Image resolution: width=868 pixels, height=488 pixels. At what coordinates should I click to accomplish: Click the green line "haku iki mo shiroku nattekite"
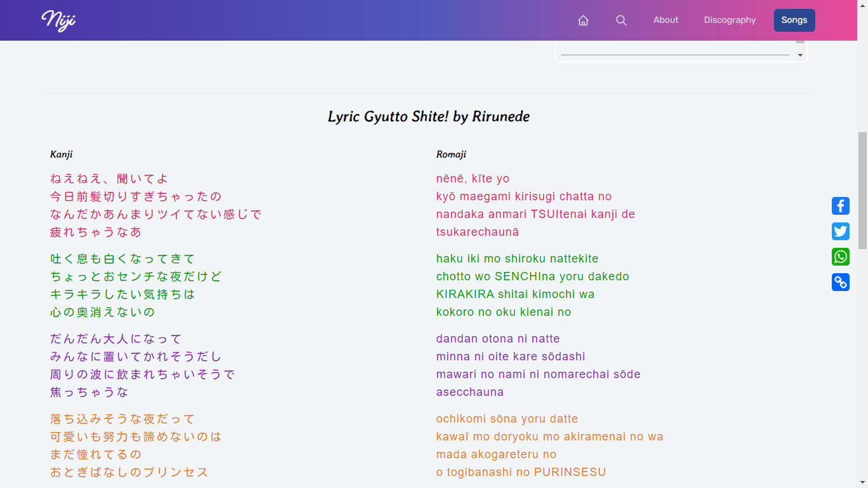(x=517, y=259)
